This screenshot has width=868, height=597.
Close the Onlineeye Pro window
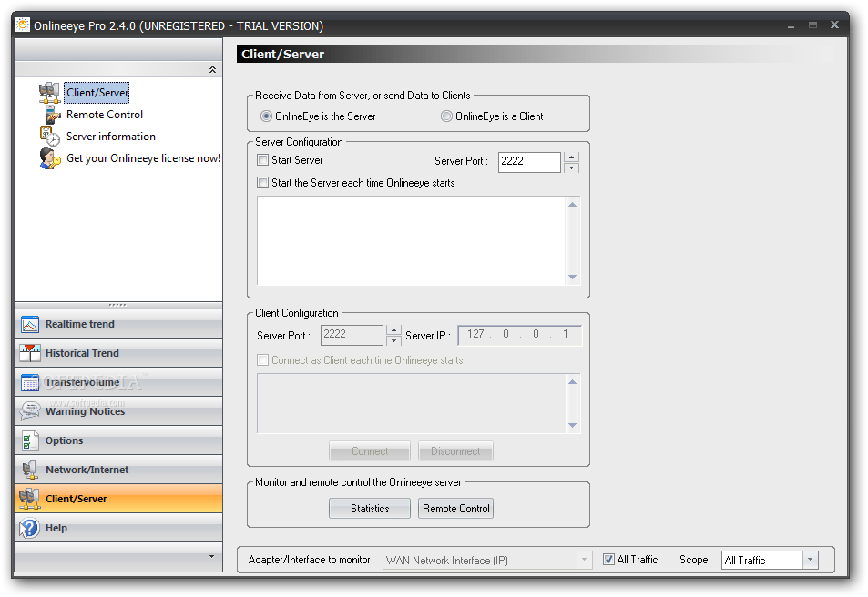click(x=835, y=25)
